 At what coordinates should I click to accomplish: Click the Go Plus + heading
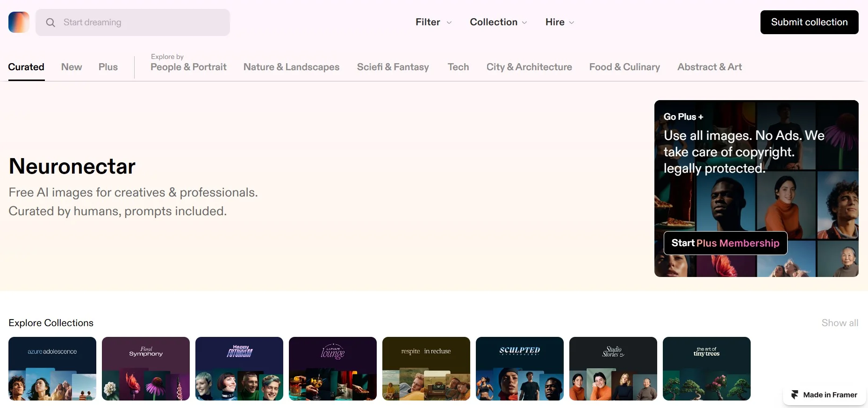(683, 117)
